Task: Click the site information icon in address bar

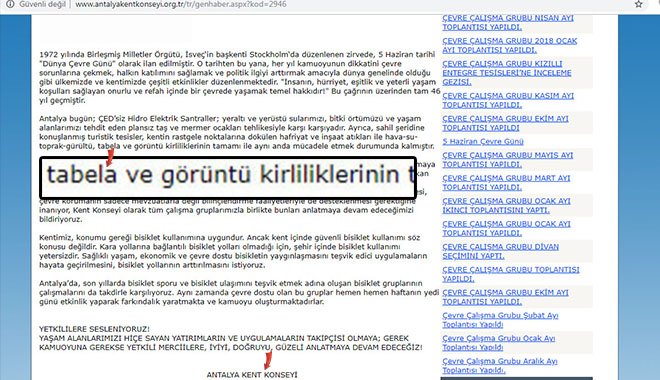Action: (x=10, y=4)
